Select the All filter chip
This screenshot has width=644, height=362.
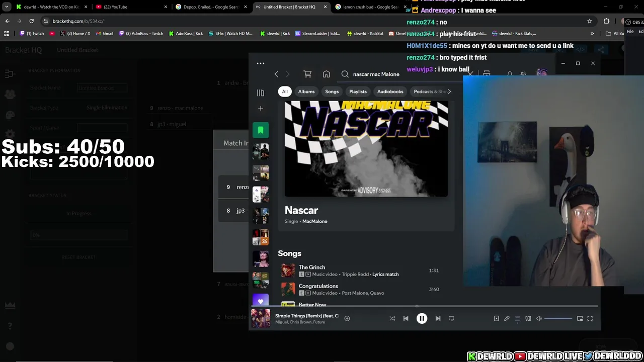click(x=285, y=92)
